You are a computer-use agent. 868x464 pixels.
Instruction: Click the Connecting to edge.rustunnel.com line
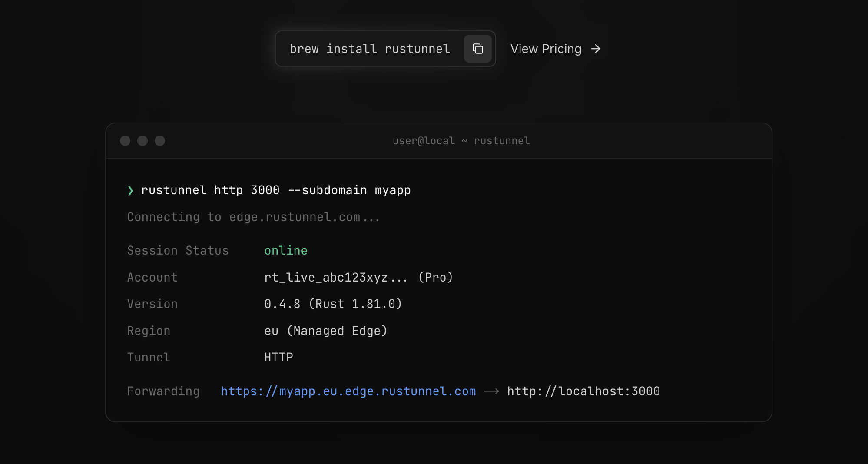coord(253,217)
